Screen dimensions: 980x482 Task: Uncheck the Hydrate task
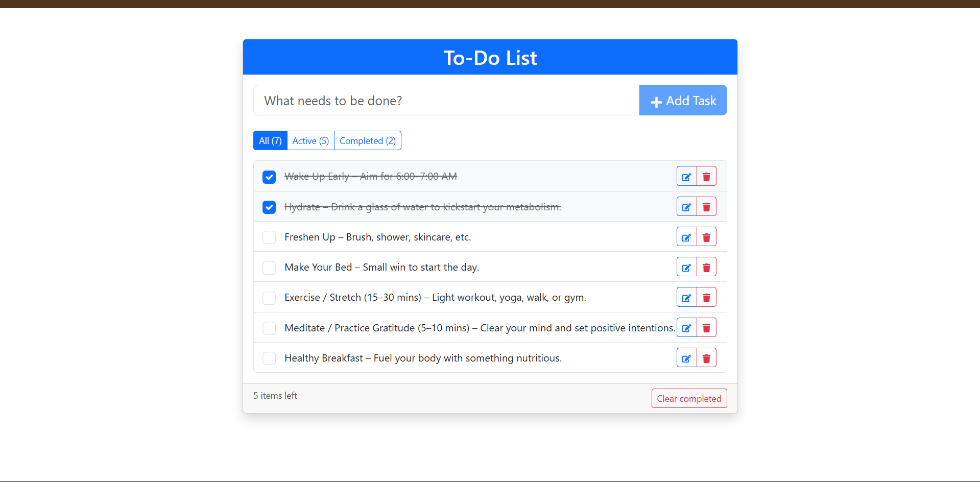269,207
